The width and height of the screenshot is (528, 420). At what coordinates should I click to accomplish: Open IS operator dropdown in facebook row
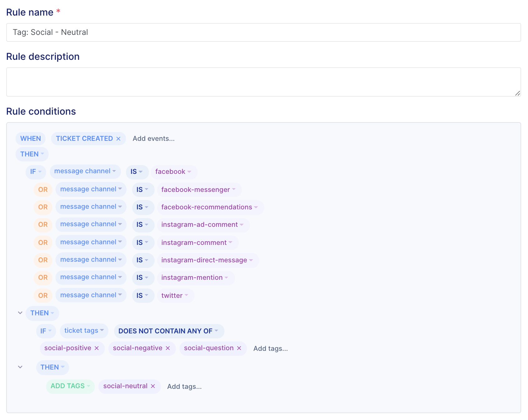(x=137, y=172)
